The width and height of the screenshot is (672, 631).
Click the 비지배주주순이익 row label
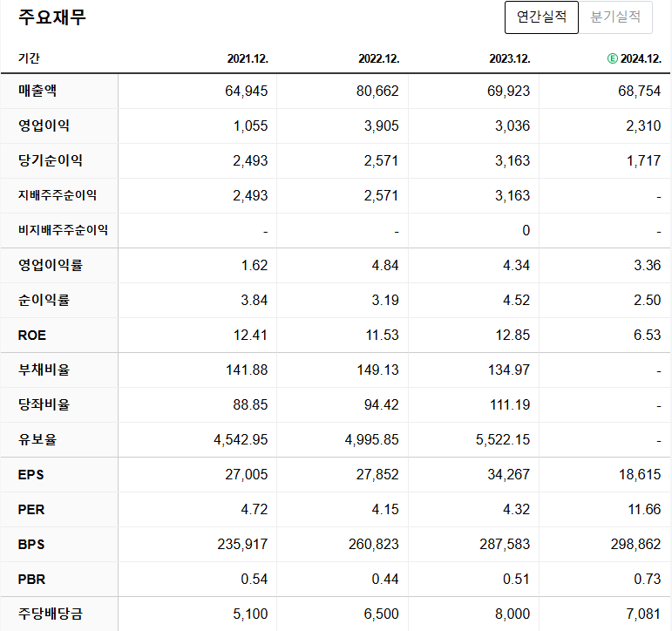point(63,230)
